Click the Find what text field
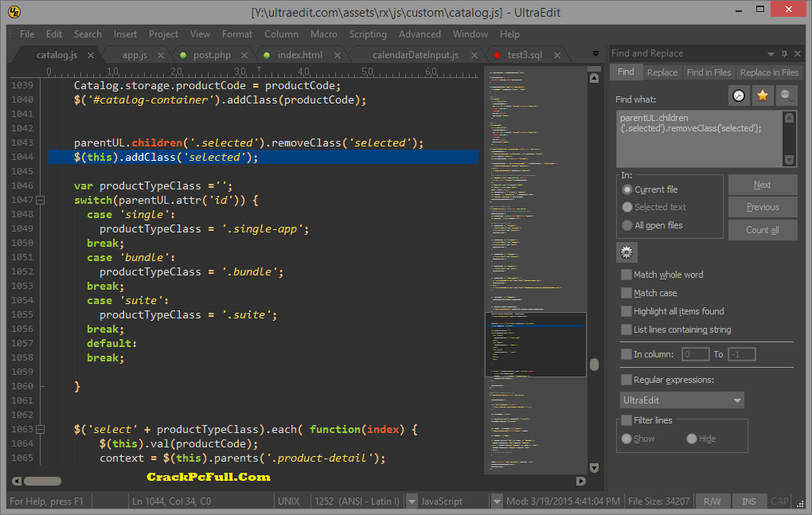This screenshot has width=812, height=515. (x=699, y=138)
